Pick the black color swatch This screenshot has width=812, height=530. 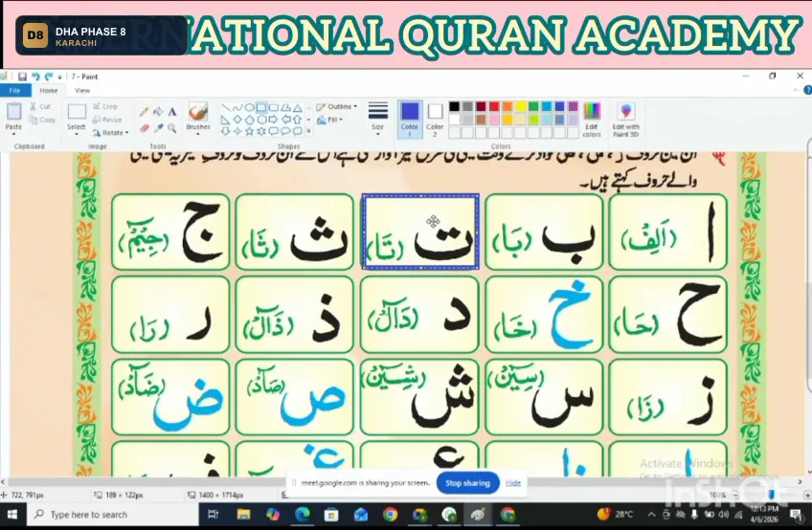[454, 106]
